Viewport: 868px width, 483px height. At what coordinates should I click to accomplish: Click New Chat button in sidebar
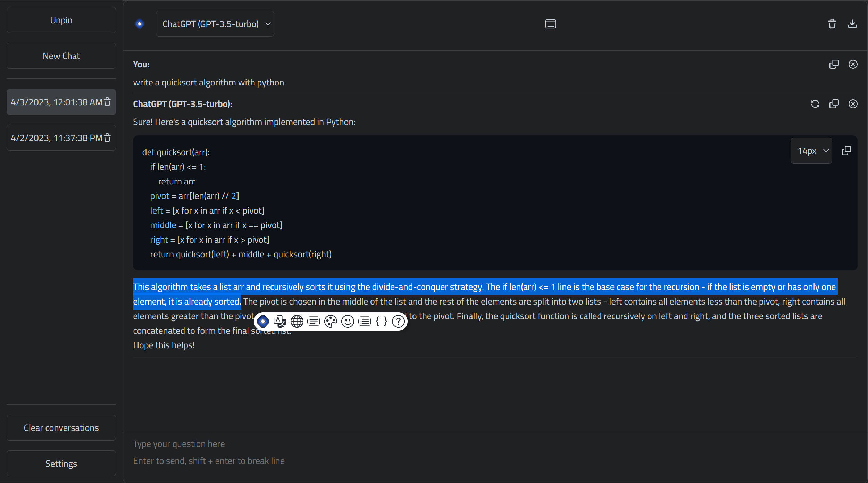[61, 55]
